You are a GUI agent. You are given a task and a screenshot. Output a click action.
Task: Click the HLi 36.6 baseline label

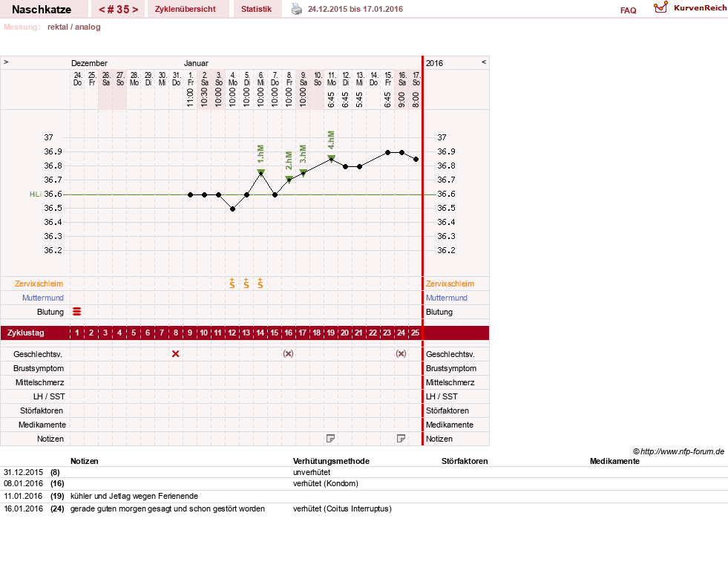[x=45, y=194]
